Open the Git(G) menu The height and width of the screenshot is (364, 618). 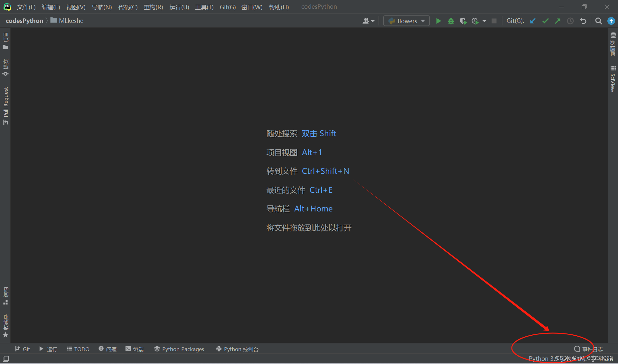tap(228, 7)
